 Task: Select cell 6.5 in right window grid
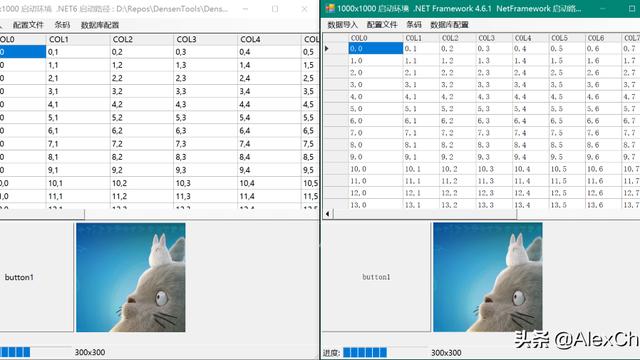pos(568,121)
